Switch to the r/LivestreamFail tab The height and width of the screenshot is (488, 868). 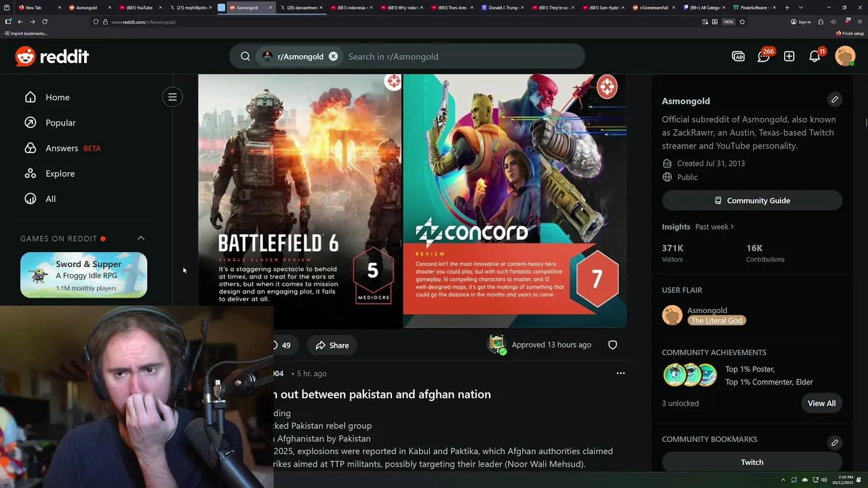pos(654,7)
